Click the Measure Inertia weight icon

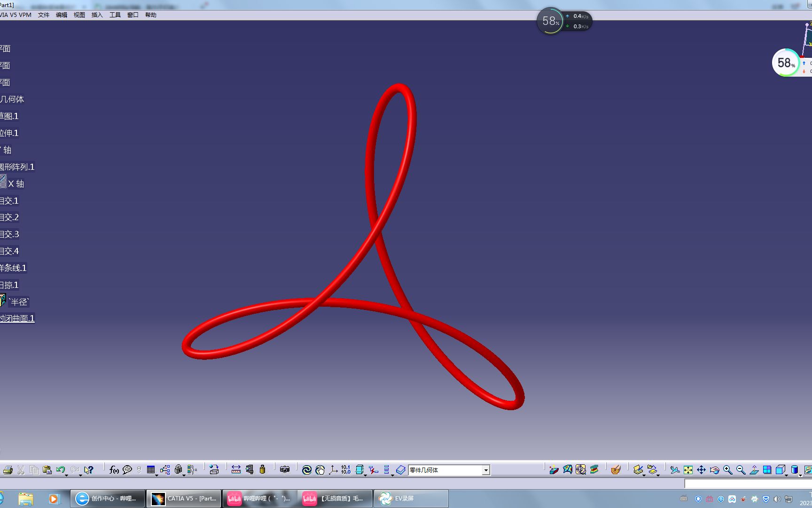263,469
